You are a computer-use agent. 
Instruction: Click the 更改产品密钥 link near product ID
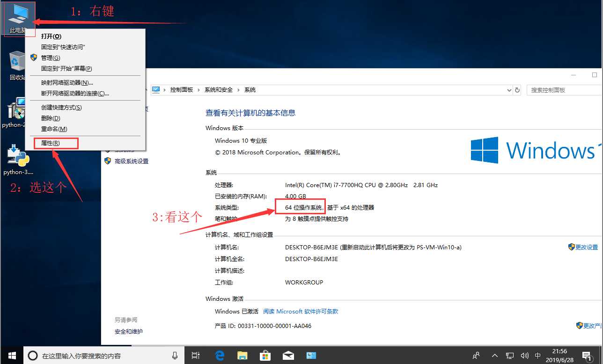(593, 326)
